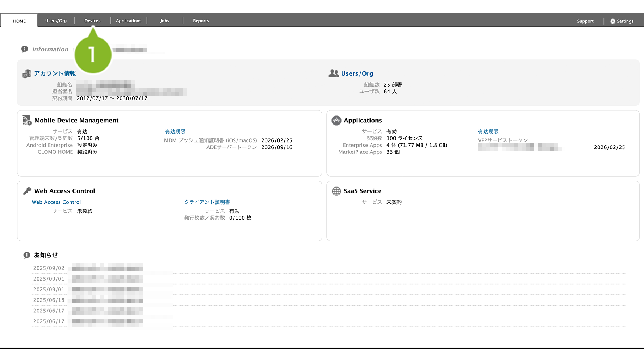The height and width of the screenshot is (362, 644).
Task: Click the account information building icon
Action: (x=26, y=74)
